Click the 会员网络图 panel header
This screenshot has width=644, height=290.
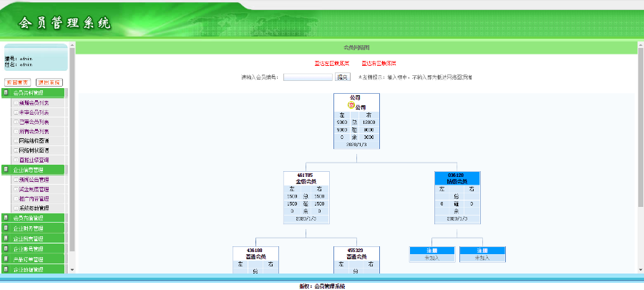pyautogui.click(x=356, y=48)
